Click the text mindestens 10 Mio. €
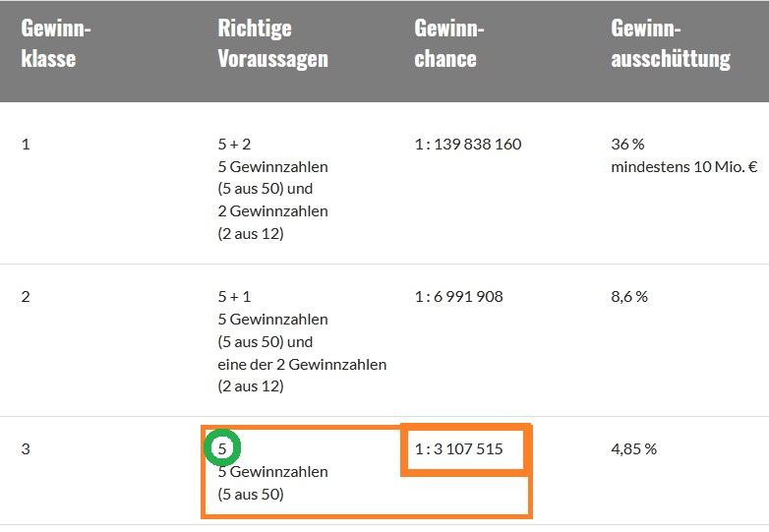Viewport: 769px width, 532px height. click(x=684, y=167)
